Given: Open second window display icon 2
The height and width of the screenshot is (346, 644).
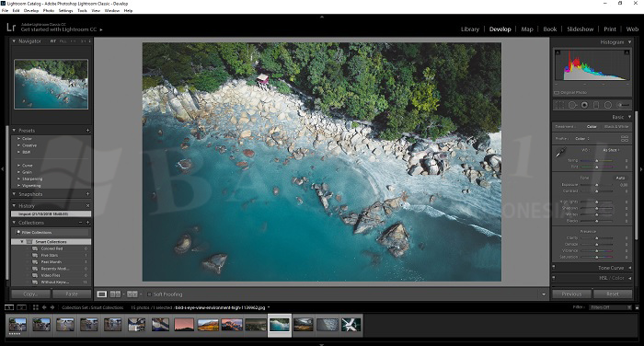Looking at the screenshot, I should [x=22, y=307].
